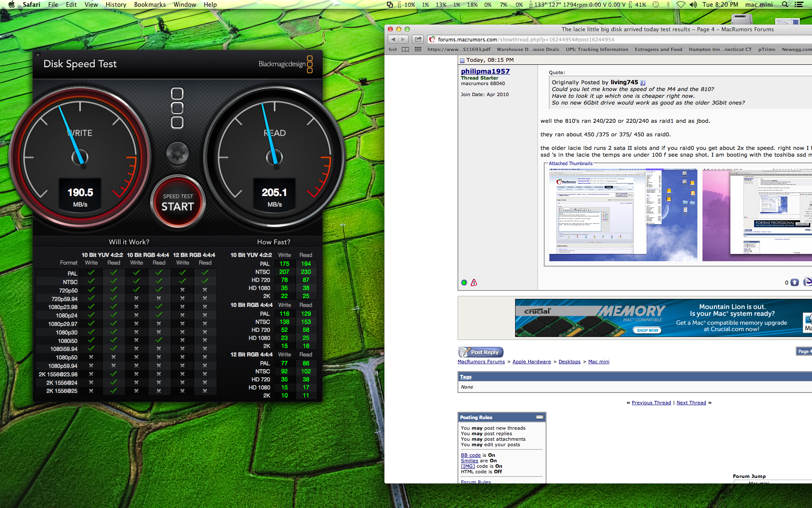
Task: Open the Warehouse Deals bookmark
Action: tap(528, 50)
